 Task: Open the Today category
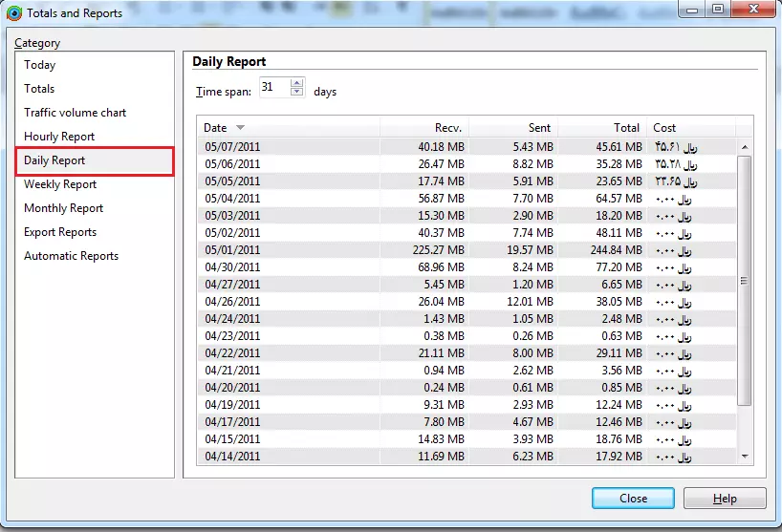tap(40, 65)
